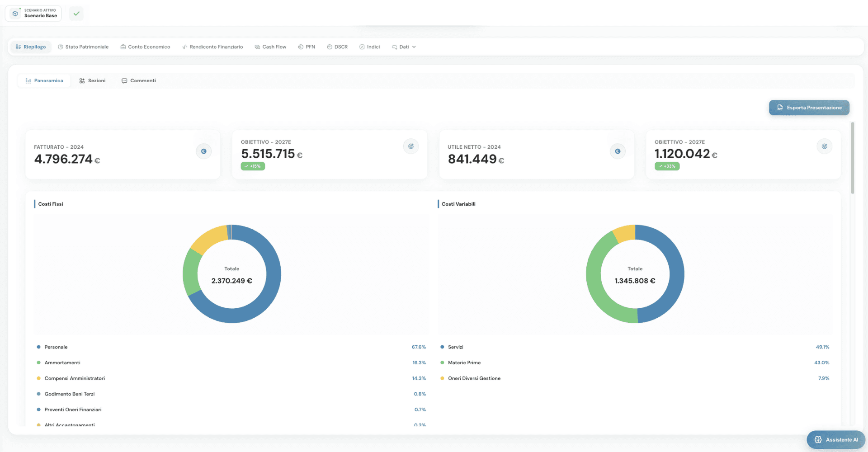Image resolution: width=868 pixels, height=452 pixels.
Task: Click the Panoramica chart icon
Action: coord(28,81)
